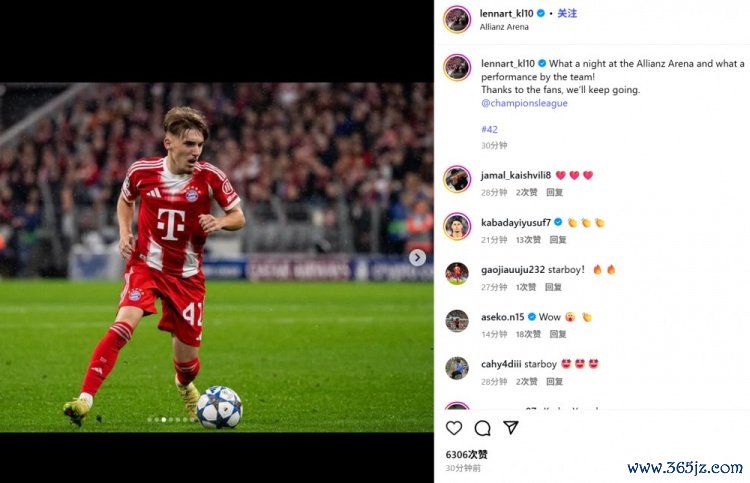Open cahy4diii username link
Screen dimensions: 750x483
tap(501, 364)
